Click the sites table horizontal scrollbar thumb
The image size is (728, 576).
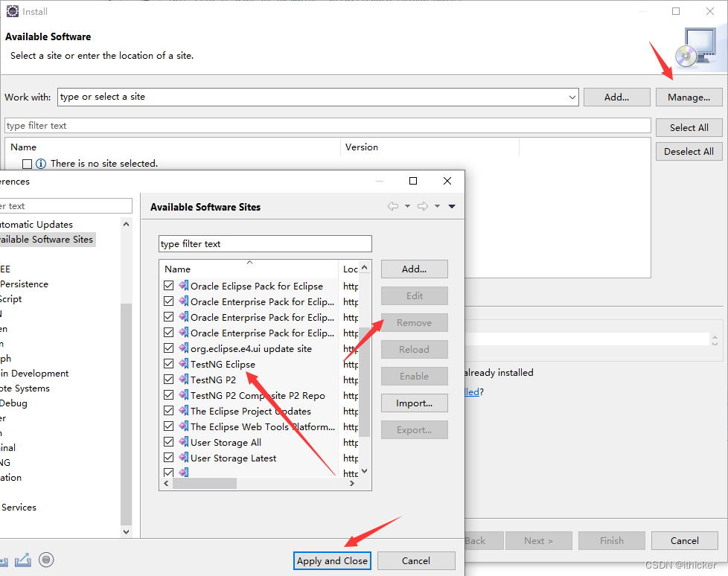(x=204, y=483)
